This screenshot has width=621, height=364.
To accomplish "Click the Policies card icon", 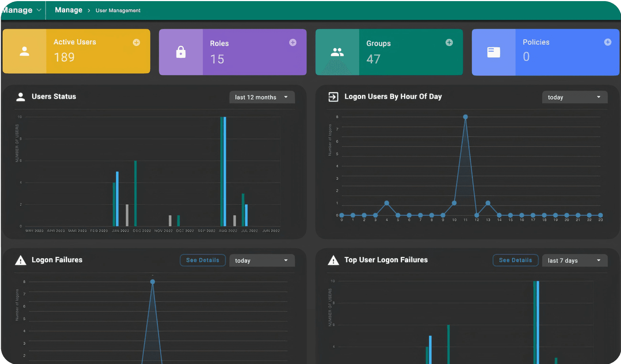I will 493,52.
